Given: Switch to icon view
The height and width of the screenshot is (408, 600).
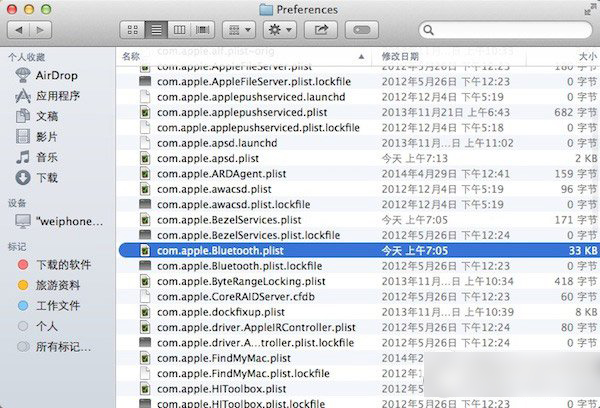Looking at the screenshot, I should 133,30.
